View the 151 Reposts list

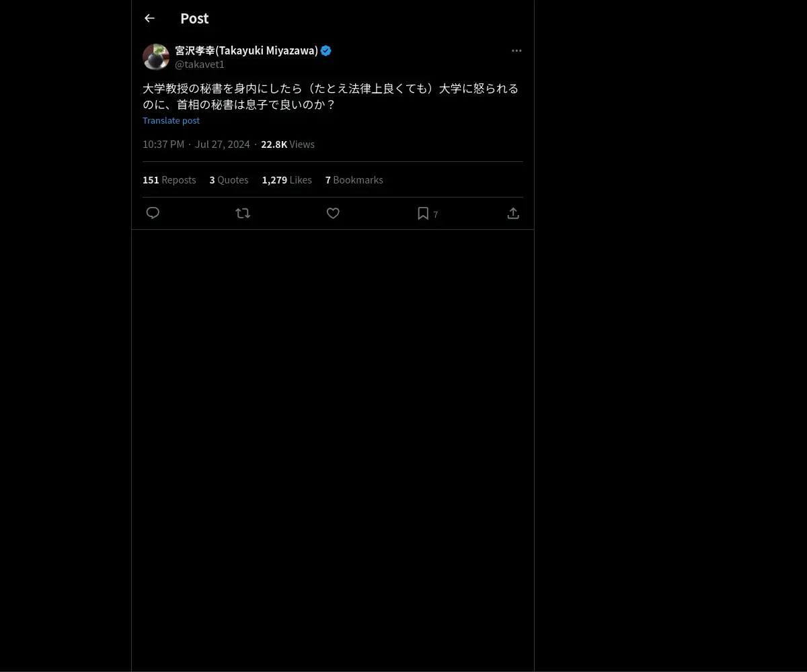pyautogui.click(x=169, y=179)
